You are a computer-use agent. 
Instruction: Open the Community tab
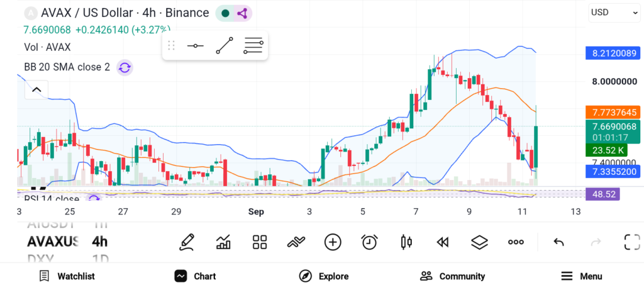point(452,276)
